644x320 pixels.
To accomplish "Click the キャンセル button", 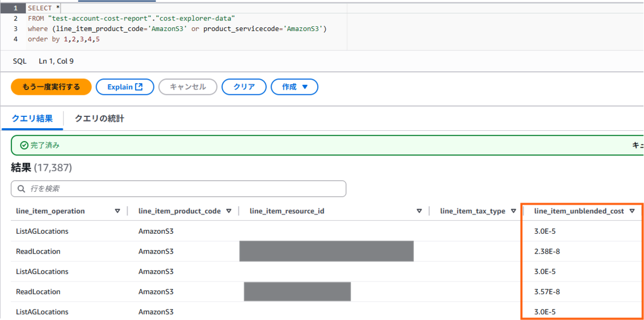I will click(x=187, y=87).
